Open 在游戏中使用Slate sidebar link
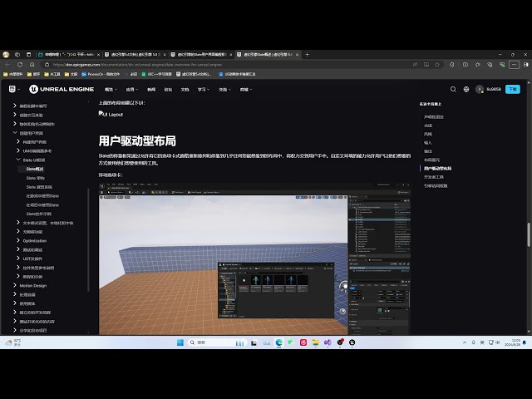Screen dimensions: 532x399 pyautogui.click(x=42, y=196)
